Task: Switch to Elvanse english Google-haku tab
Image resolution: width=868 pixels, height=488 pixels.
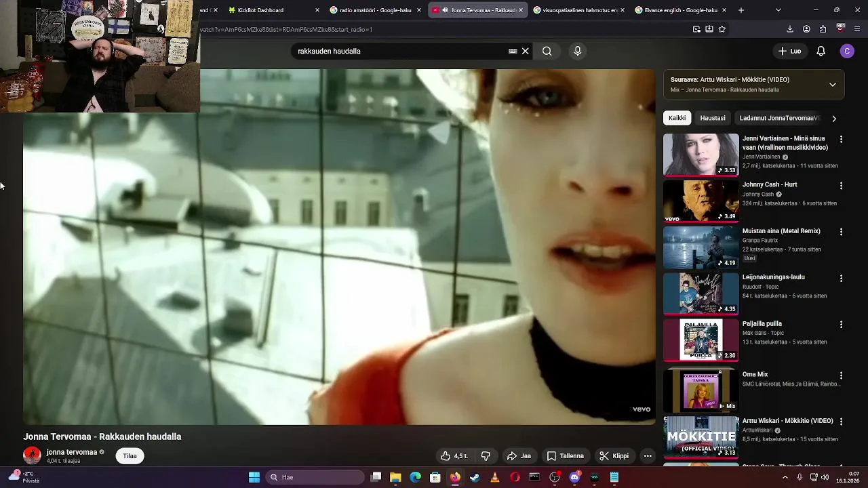Action: pos(680,10)
